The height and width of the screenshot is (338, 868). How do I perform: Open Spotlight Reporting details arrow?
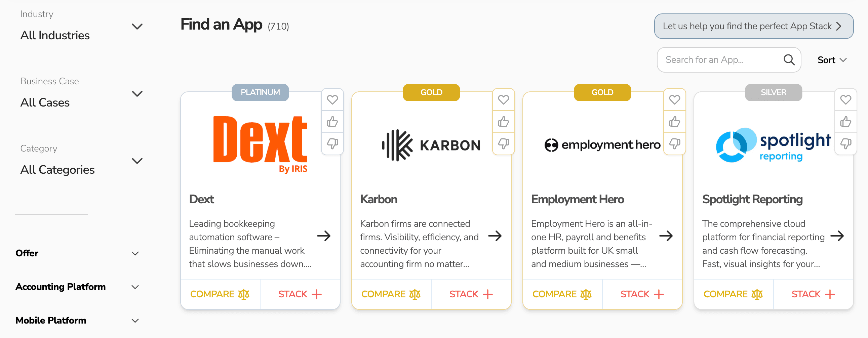click(837, 236)
